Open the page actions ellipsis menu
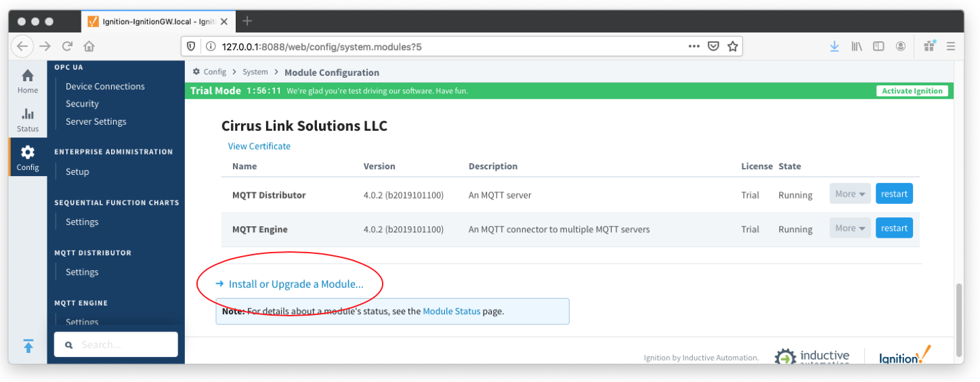This screenshot has width=980, height=382. click(694, 46)
